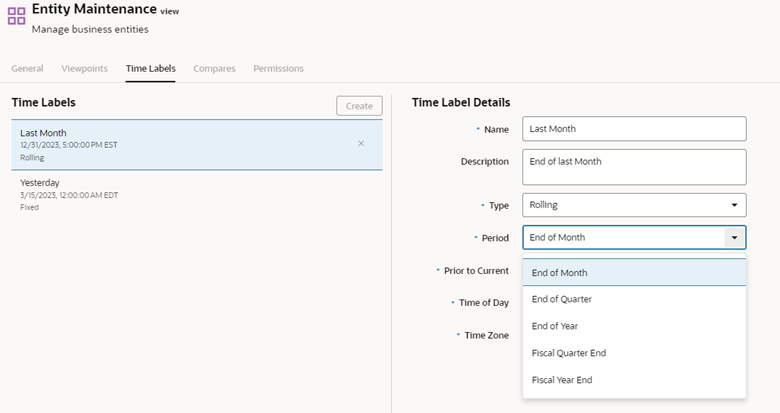The image size is (780, 413).
Task: Click the Time Label Details heading
Action: click(461, 103)
